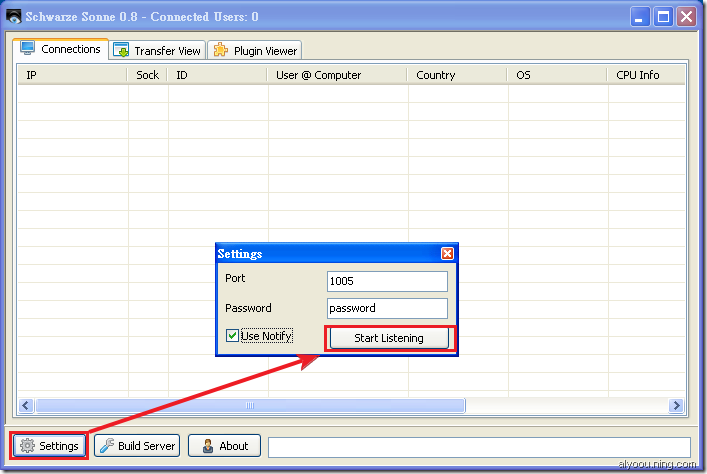This screenshot has width=707, height=474.
Task: Focus the Port input field
Action: (x=387, y=281)
